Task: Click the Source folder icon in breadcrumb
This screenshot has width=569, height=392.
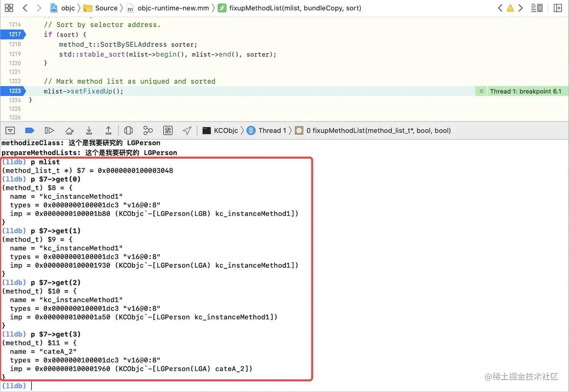Action: pos(88,8)
